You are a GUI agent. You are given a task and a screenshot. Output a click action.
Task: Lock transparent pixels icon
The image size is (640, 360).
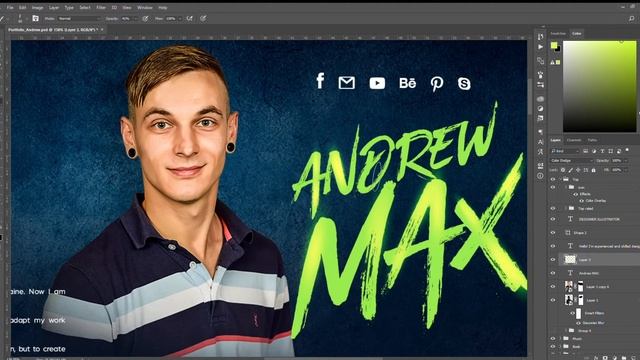[563, 170]
